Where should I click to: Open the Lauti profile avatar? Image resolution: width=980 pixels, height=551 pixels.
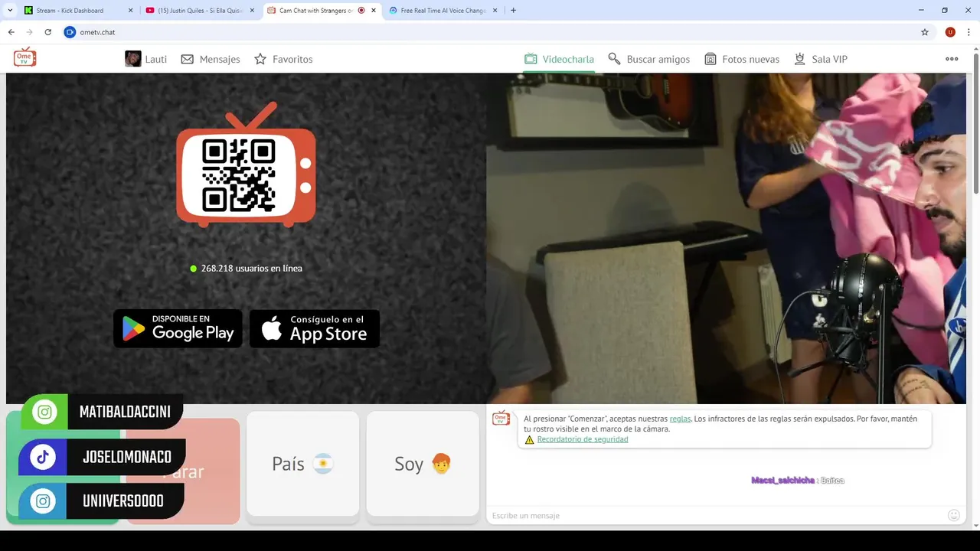pyautogui.click(x=133, y=59)
